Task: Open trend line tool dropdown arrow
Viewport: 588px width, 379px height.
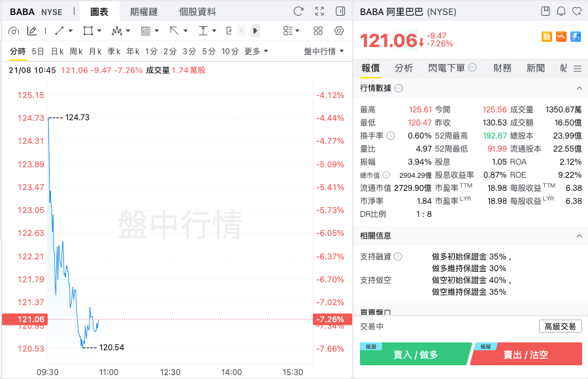Action: 71,31
